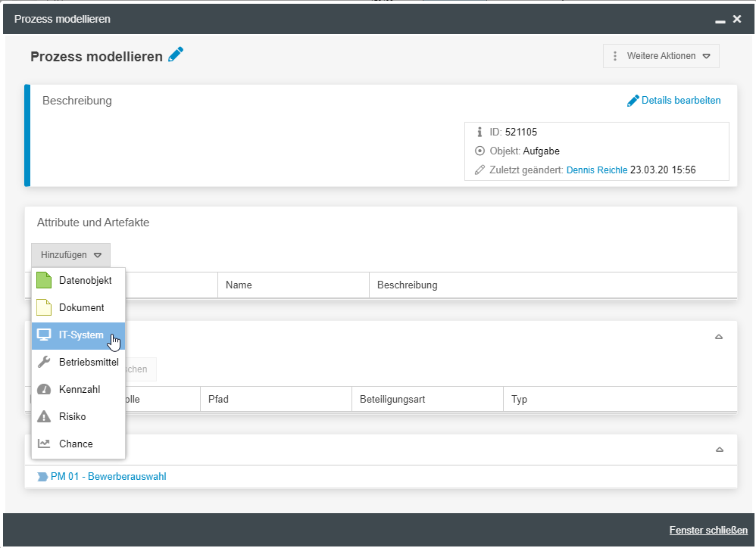Click Fenster schließen at the bottom

click(x=708, y=531)
